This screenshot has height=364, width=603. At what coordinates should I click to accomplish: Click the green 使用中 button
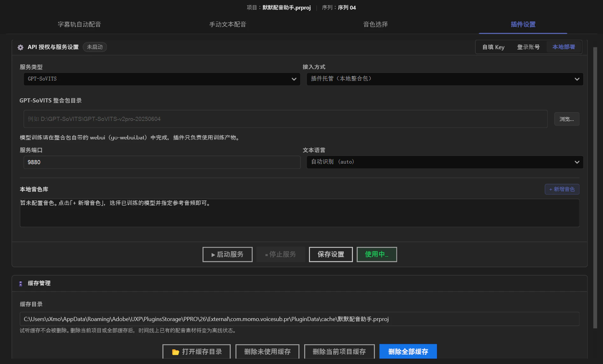coord(376,255)
